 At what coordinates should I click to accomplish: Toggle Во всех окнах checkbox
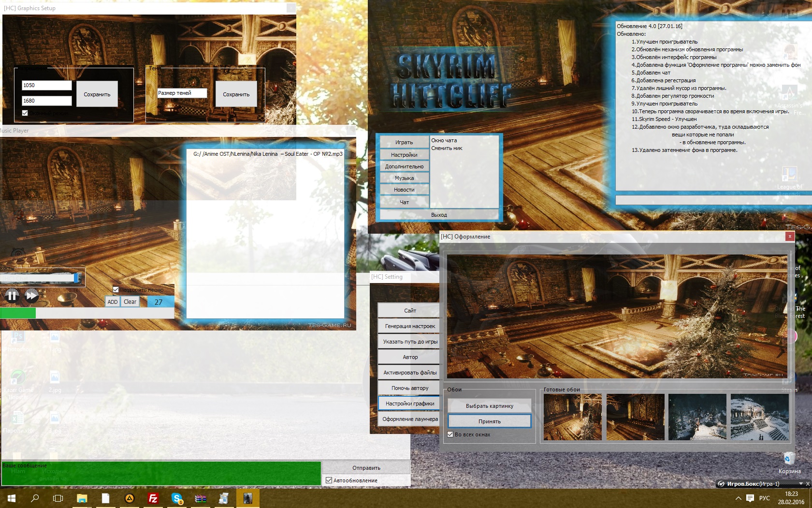point(450,434)
